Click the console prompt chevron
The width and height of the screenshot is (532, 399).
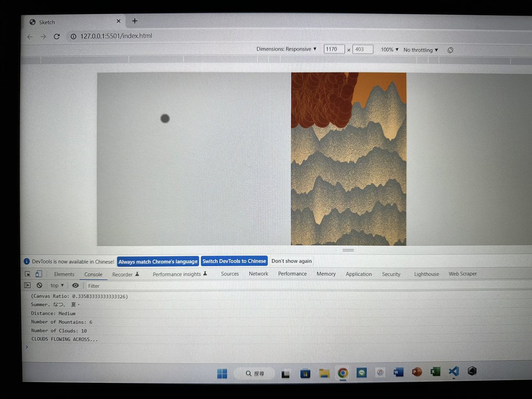click(x=27, y=347)
